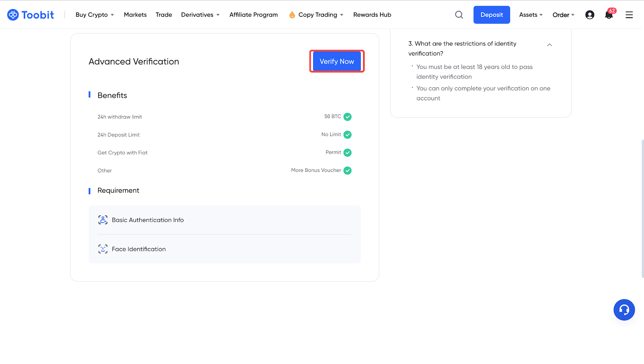This screenshot has width=644, height=364.
Task: Expand the Buy Crypto dropdown
Action: 95,15
